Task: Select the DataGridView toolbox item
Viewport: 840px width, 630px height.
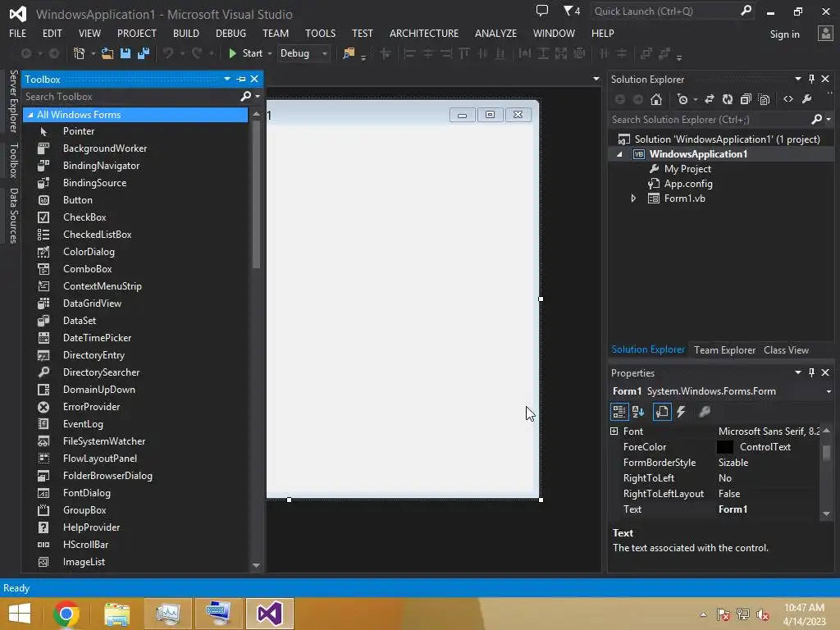Action: point(92,304)
